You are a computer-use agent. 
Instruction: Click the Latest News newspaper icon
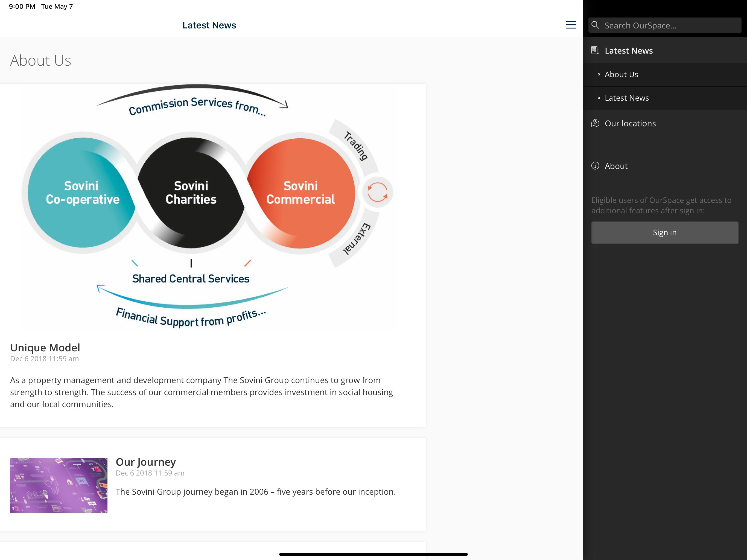tap(595, 50)
